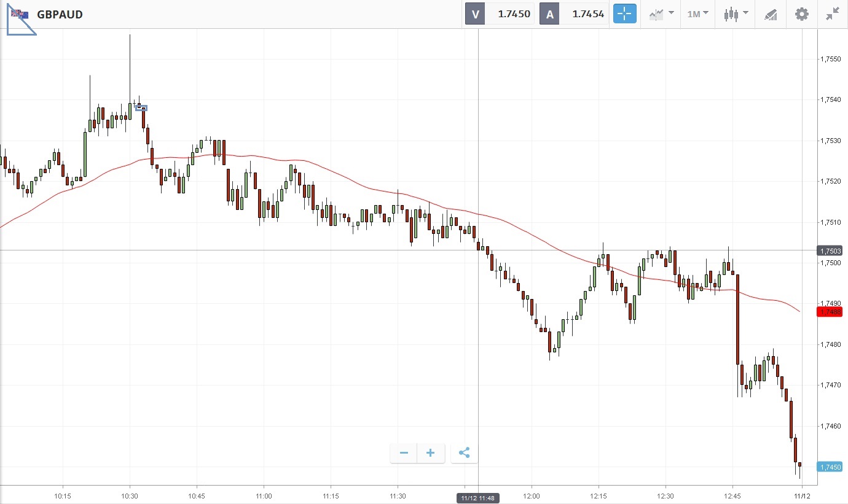Click the blue current price 1,7450 label
848x504 pixels.
coord(830,467)
